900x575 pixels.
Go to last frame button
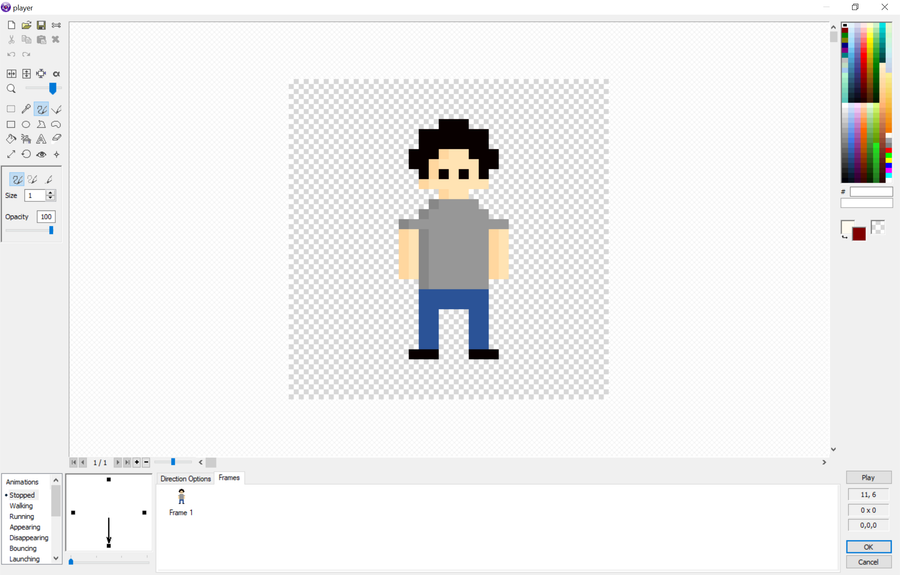point(127,463)
